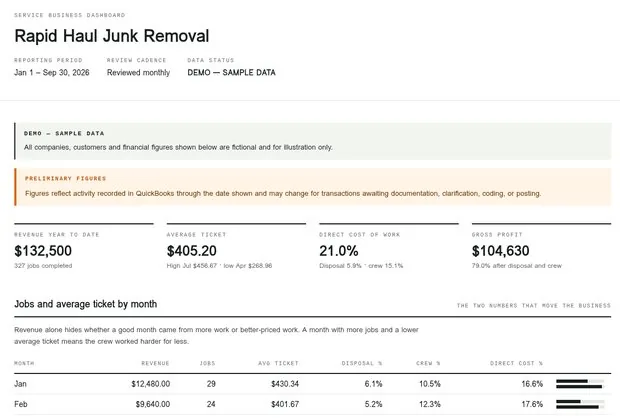
Task: Click January disposal 6.1%
Action: pyautogui.click(x=373, y=384)
